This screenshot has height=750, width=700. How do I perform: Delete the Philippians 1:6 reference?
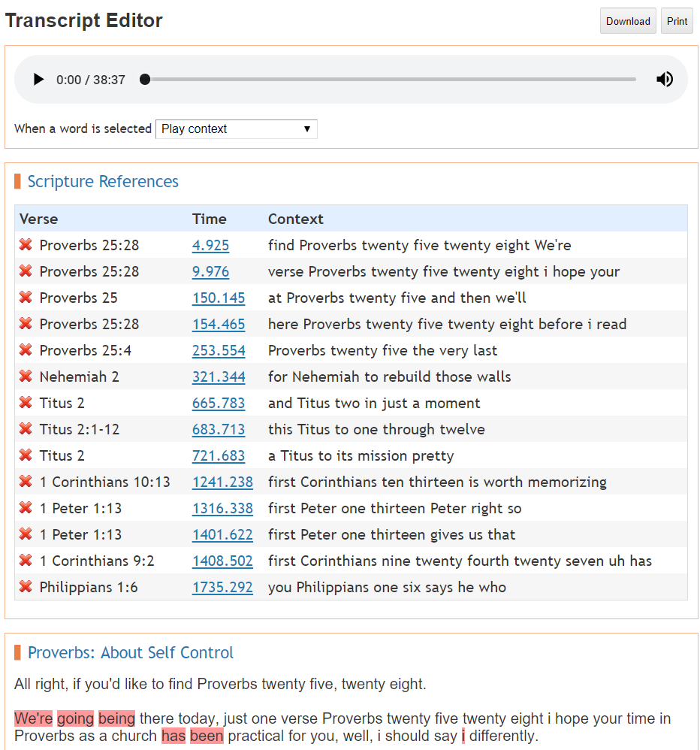click(26, 587)
